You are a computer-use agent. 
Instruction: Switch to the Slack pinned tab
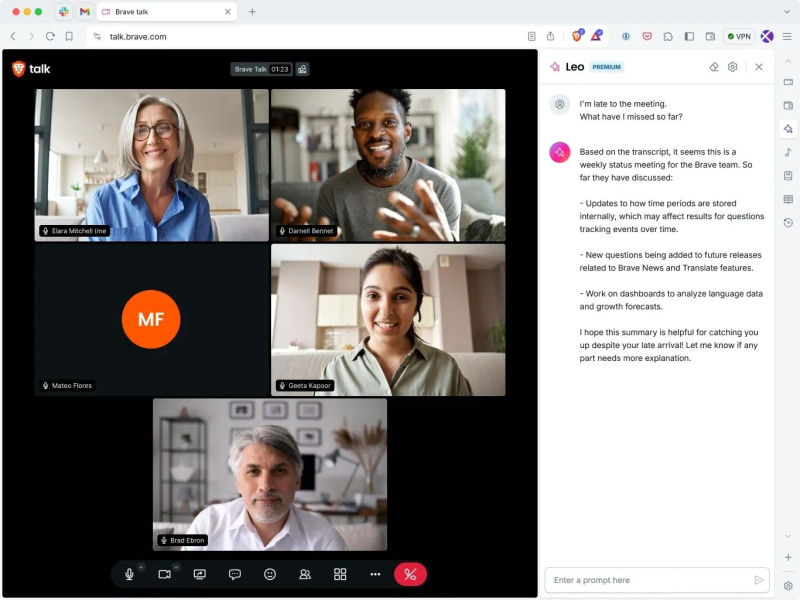(64, 12)
